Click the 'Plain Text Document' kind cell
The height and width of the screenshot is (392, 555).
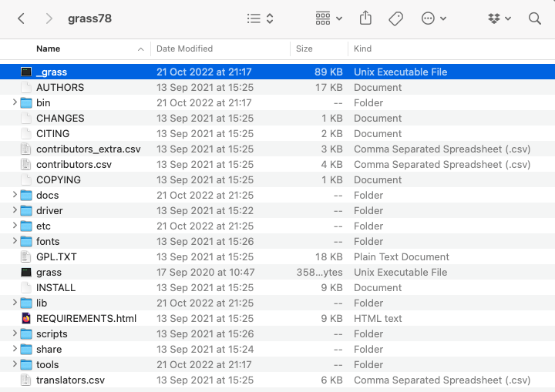pyautogui.click(x=402, y=257)
